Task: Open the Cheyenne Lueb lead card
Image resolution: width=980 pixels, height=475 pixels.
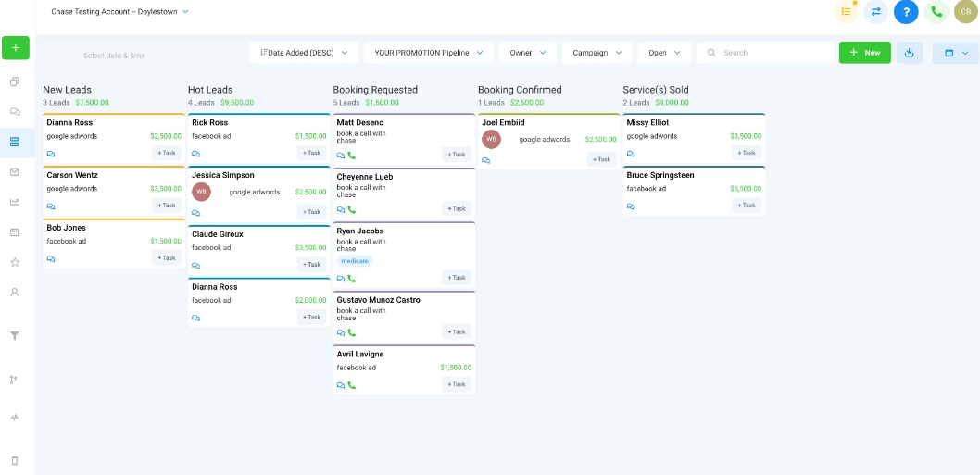Action: 404,194
